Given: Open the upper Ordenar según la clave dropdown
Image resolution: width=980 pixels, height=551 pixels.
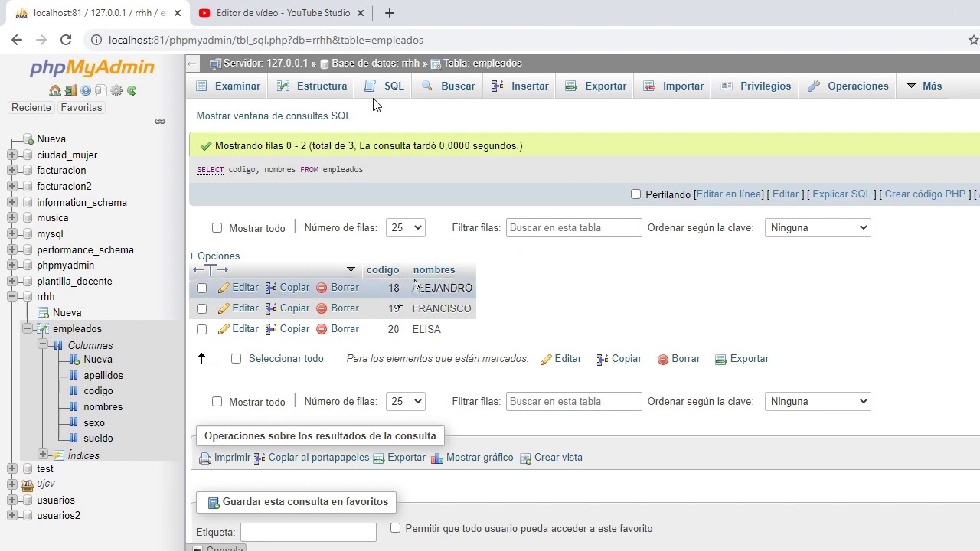Looking at the screenshot, I should click(818, 227).
